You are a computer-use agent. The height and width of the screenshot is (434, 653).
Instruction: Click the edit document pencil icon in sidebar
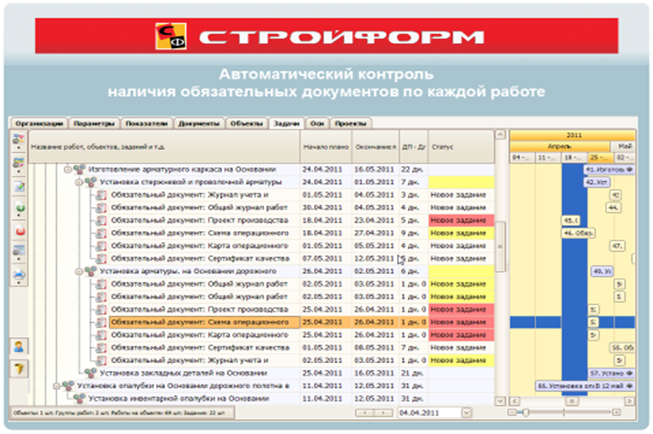(19, 186)
